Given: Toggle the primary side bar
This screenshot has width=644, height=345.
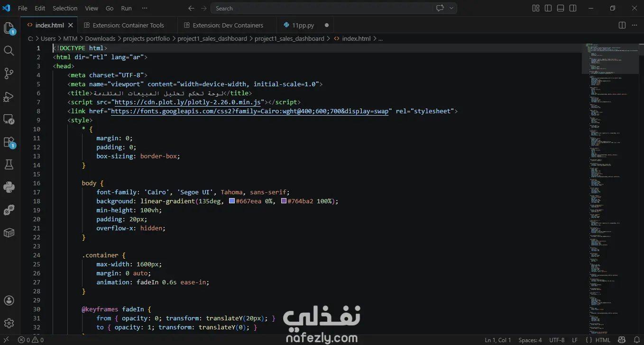Looking at the screenshot, I should coord(548,8).
